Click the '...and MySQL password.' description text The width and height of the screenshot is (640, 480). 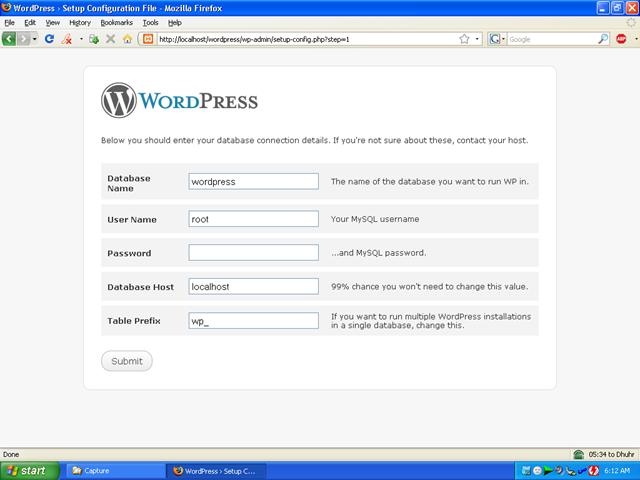tap(378, 253)
